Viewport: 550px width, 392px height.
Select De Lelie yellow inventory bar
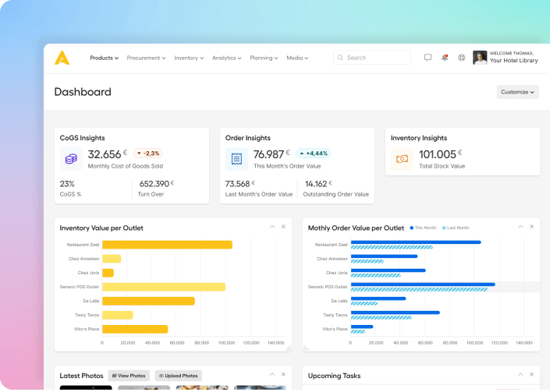[148, 301]
